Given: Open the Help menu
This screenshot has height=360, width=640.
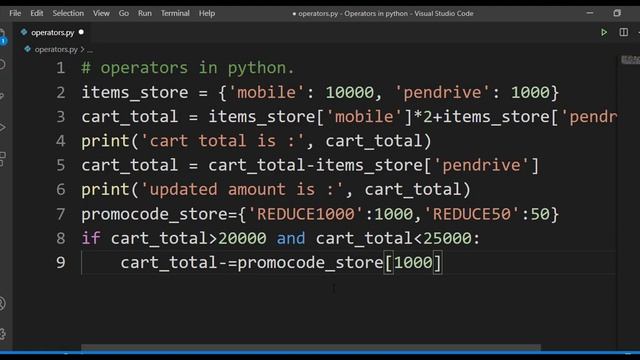Looking at the screenshot, I should (x=207, y=13).
